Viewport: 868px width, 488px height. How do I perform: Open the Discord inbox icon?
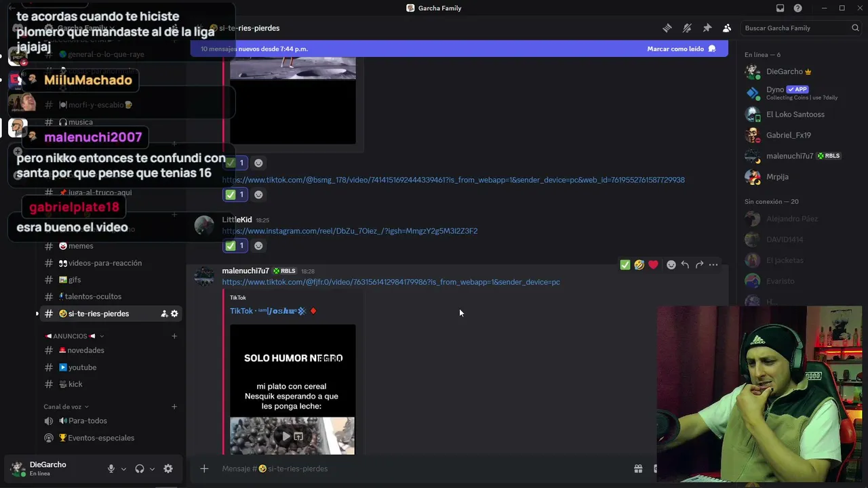[x=780, y=8]
